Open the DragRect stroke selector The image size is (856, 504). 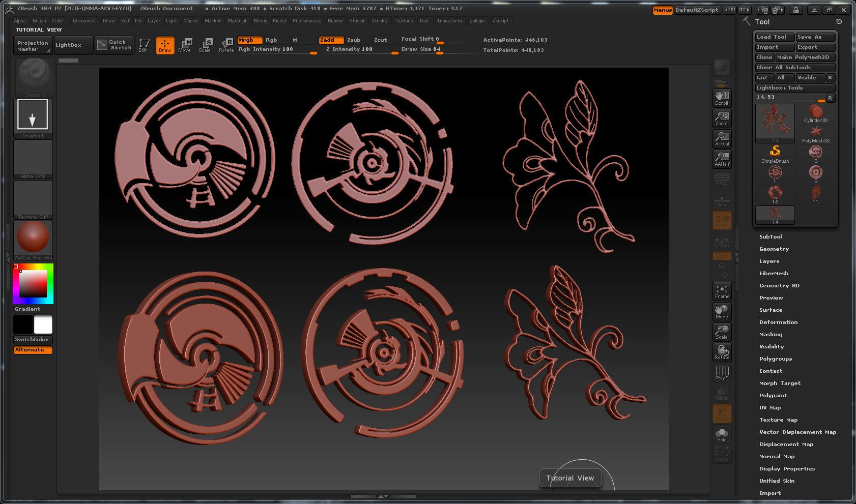click(33, 118)
